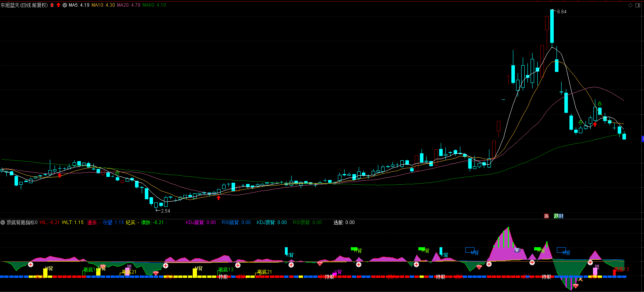Click the 律跌: -6.21 indicator value
The height and width of the screenshot is (292, 644).
point(152,222)
